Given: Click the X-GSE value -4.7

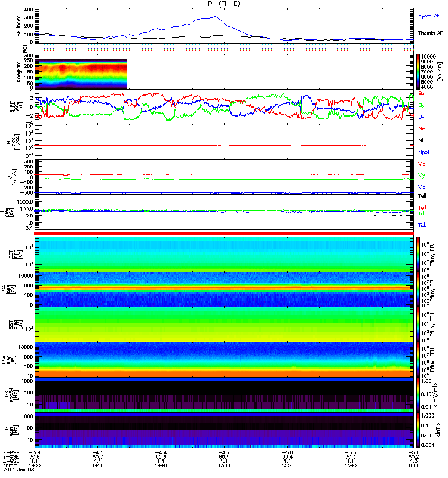Looking at the screenshot, I should [x=224, y=452].
